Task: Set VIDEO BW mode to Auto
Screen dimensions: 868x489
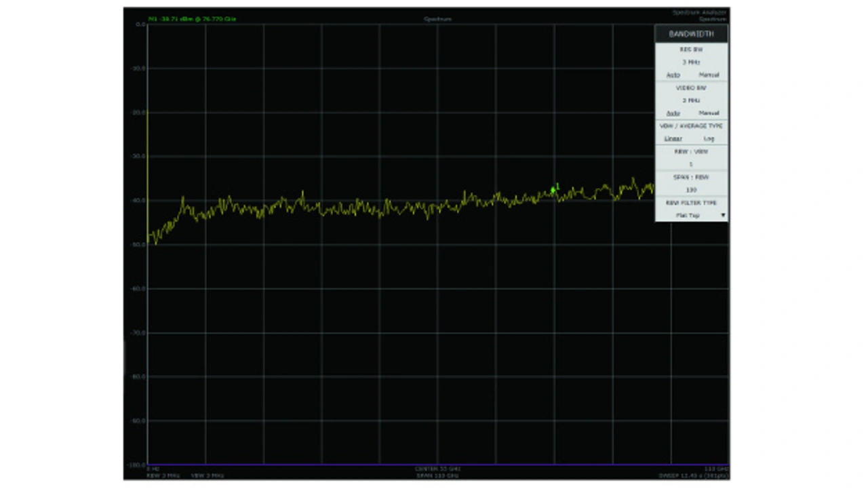Action: 673,113
